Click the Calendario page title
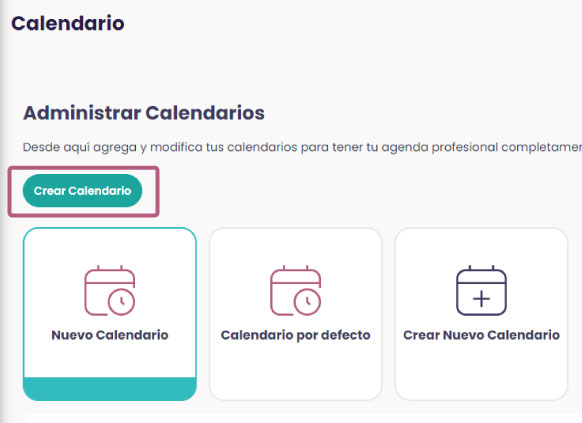Viewport: 582px width, 423px height. [68, 23]
